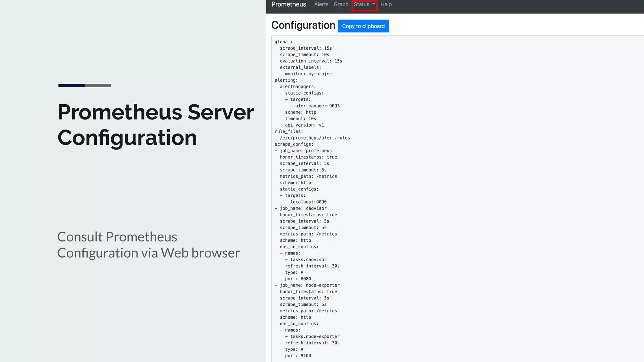The height and width of the screenshot is (362, 644).
Task: Click the 'evaluation_interval: 15s' line
Action: [x=311, y=61]
